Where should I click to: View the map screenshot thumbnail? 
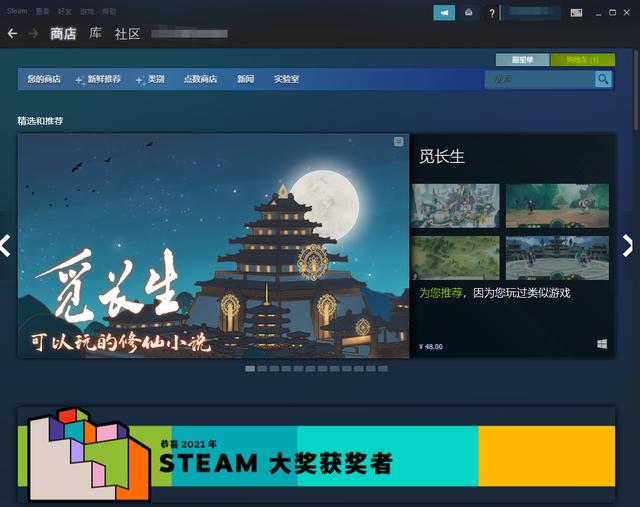456,206
